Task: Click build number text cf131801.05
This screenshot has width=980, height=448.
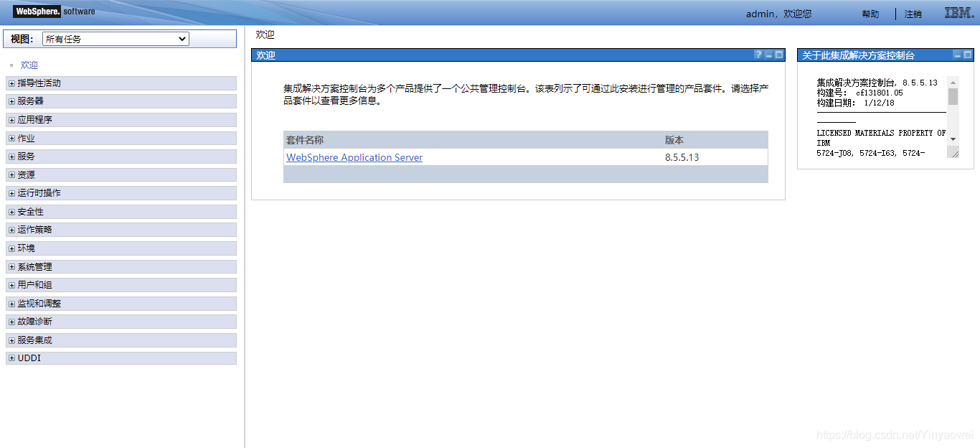Action: [x=880, y=93]
